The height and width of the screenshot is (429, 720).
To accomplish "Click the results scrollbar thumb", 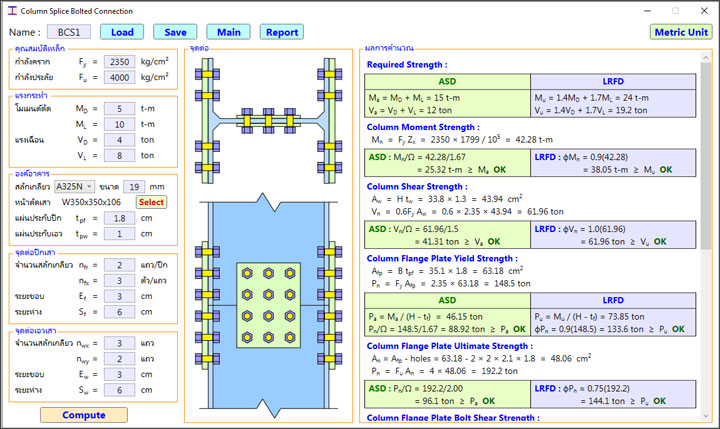I will (706, 155).
